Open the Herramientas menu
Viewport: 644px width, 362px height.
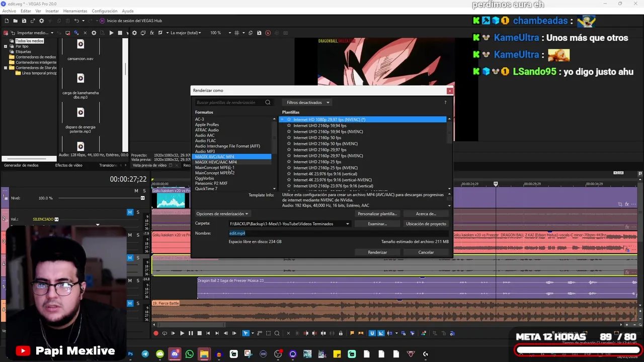pos(75,11)
